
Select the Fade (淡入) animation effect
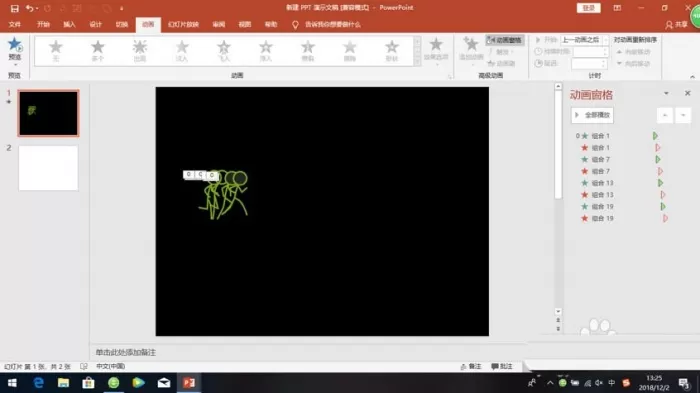pyautogui.click(x=182, y=50)
